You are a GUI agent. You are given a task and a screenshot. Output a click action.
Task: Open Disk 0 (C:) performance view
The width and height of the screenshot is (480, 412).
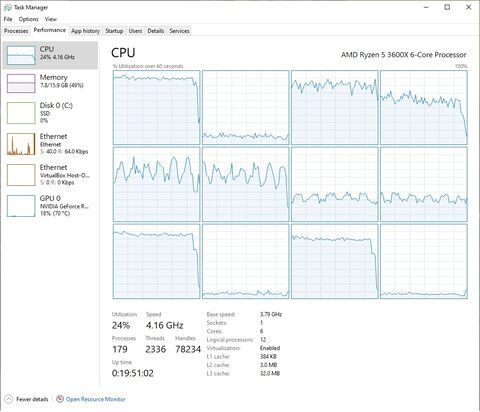point(50,113)
